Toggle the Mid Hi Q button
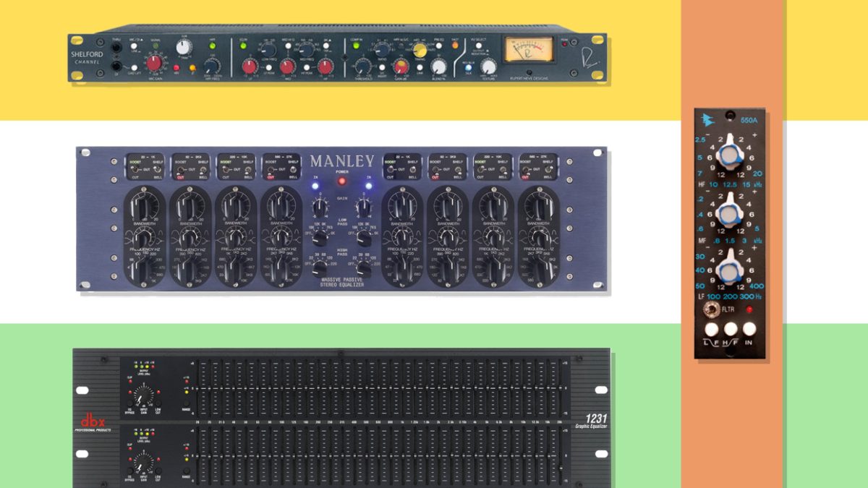The width and height of the screenshot is (868, 488). click(288, 46)
